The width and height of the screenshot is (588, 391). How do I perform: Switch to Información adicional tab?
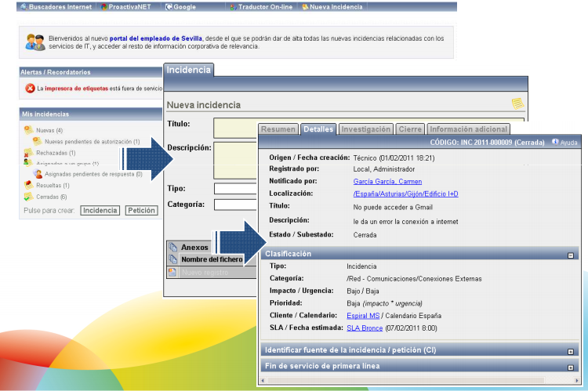(468, 129)
